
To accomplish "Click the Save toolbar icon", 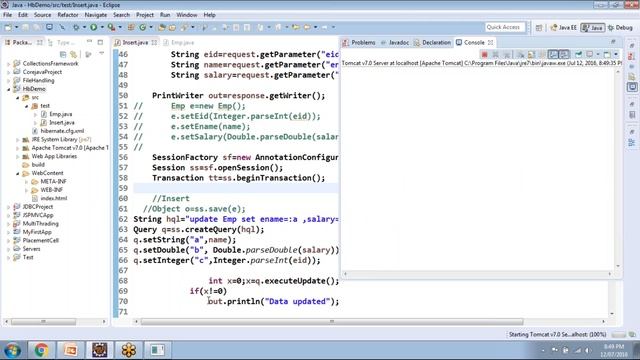I will (25, 27).
